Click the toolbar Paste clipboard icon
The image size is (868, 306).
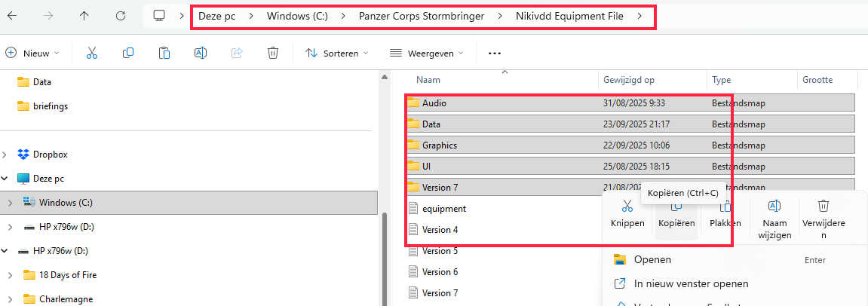pyautogui.click(x=164, y=53)
